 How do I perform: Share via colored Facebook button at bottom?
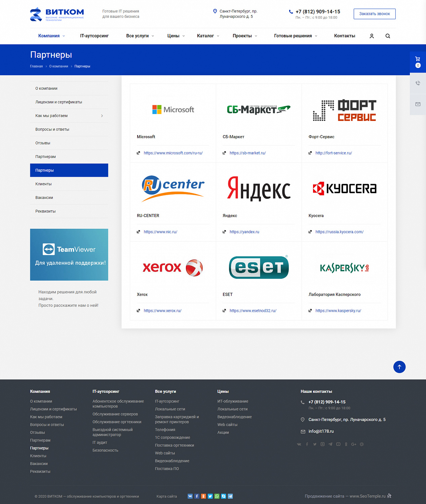[x=197, y=496]
